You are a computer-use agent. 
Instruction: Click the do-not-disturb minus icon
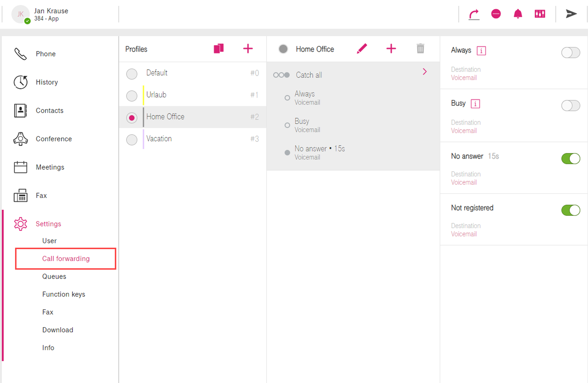[x=496, y=14]
